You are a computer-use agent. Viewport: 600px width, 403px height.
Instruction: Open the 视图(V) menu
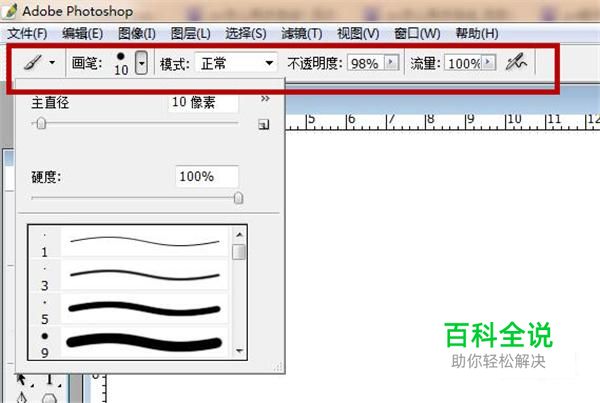point(358,34)
